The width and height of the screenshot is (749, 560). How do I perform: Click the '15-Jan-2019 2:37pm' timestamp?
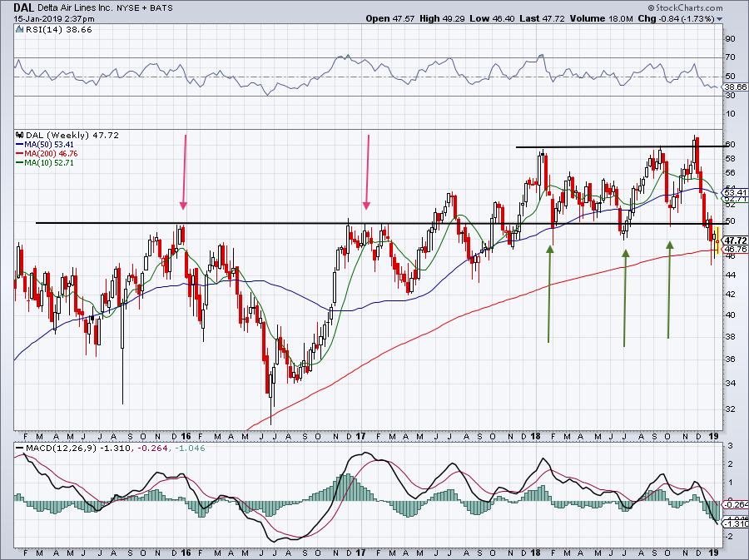pyautogui.click(x=54, y=19)
